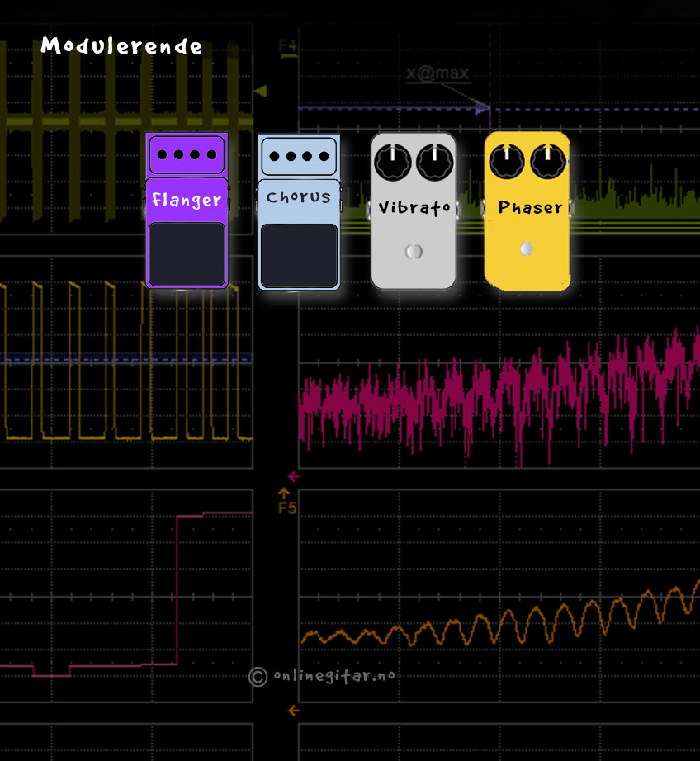The width and height of the screenshot is (700, 761).
Task: Click the orange F5 marker label
Action: coord(287,508)
